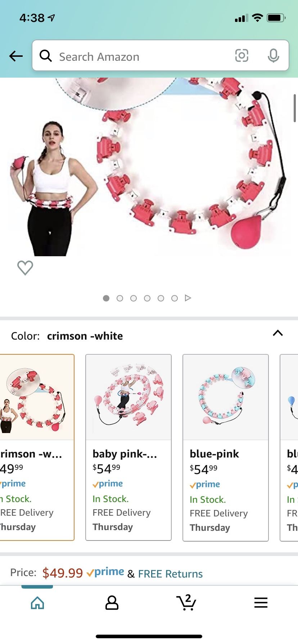This screenshot has height=644, width=298.
Task: Tap the back arrow icon
Action: click(16, 56)
